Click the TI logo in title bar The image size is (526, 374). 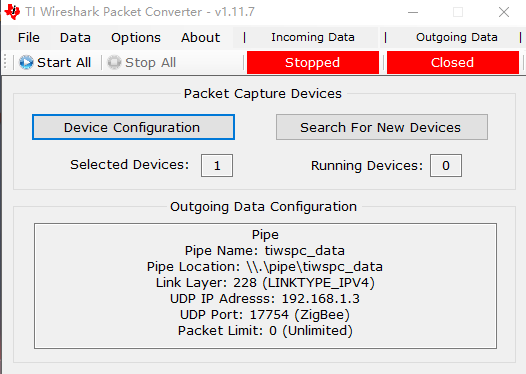pyautogui.click(x=12, y=12)
